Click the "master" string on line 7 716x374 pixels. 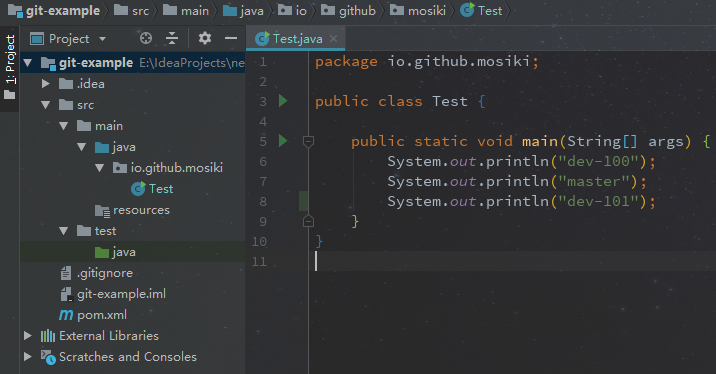pyautogui.click(x=594, y=181)
